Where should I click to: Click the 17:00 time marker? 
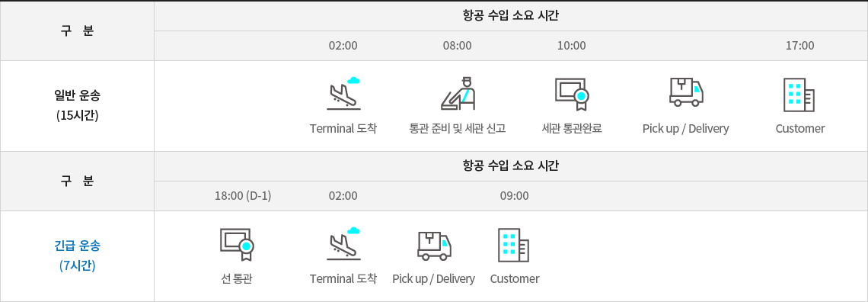point(800,46)
